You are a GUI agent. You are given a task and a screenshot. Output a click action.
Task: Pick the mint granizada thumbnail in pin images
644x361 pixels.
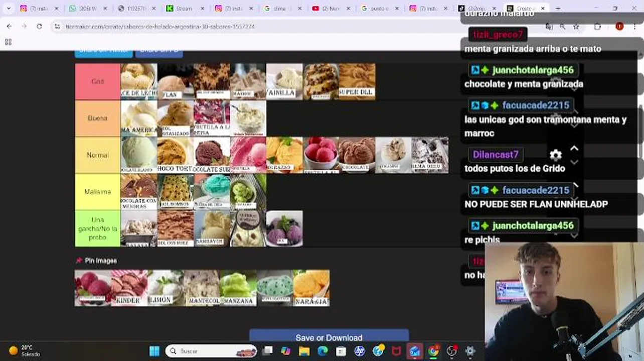tap(275, 288)
